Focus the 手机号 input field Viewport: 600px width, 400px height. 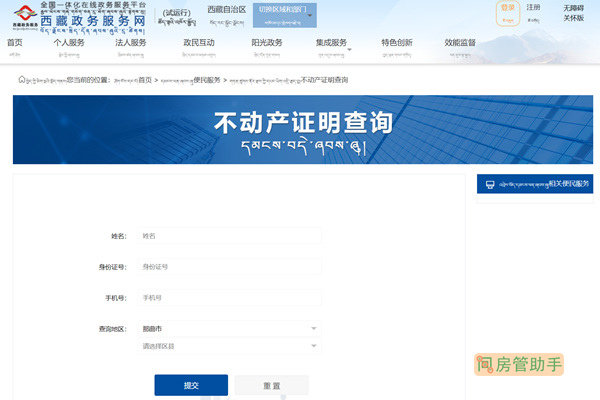pyautogui.click(x=229, y=297)
